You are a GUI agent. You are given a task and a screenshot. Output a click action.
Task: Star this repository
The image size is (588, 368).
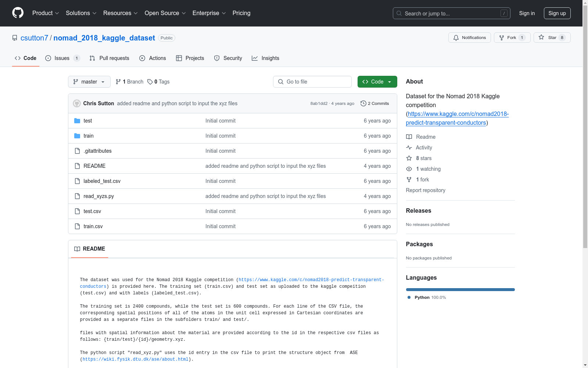coord(552,38)
